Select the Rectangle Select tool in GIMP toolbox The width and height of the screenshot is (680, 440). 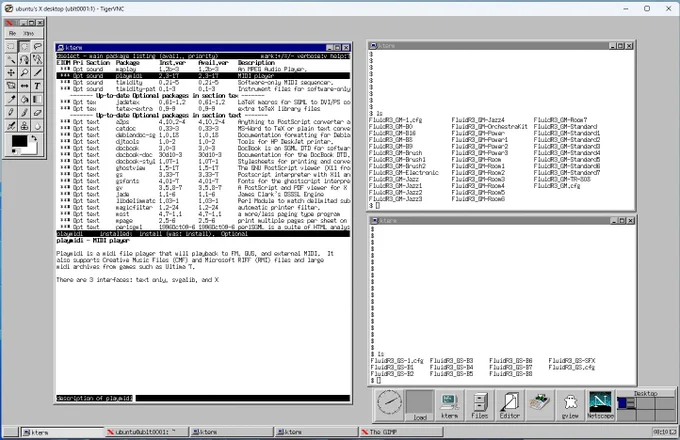(11, 46)
